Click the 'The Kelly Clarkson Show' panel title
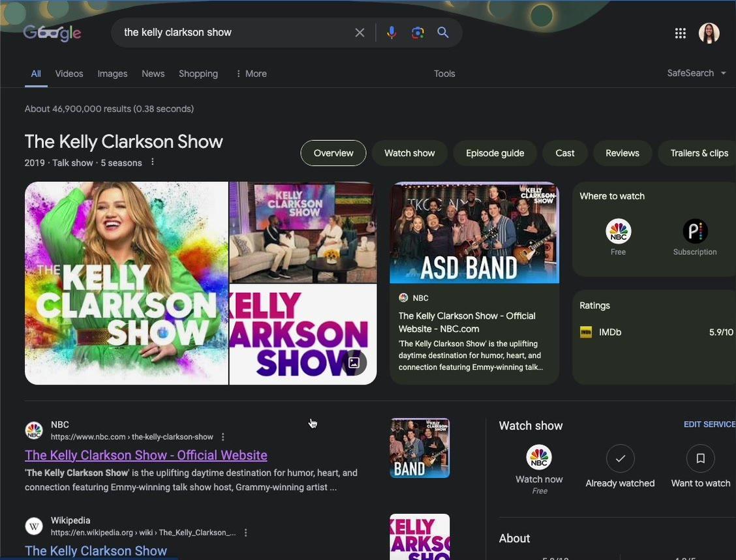The height and width of the screenshot is (560, 736). [124, 141]
